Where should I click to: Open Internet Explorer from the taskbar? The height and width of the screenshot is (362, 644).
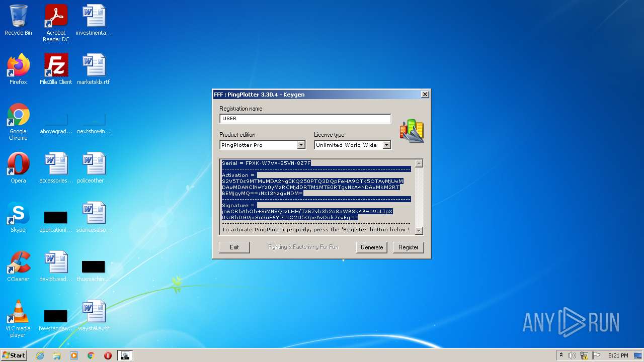tap(40, 355)
